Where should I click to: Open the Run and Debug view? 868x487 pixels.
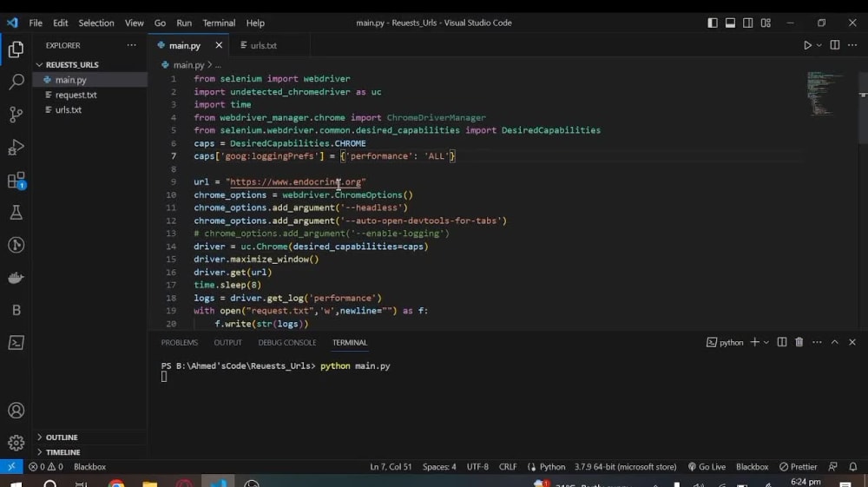click(16, 148)
